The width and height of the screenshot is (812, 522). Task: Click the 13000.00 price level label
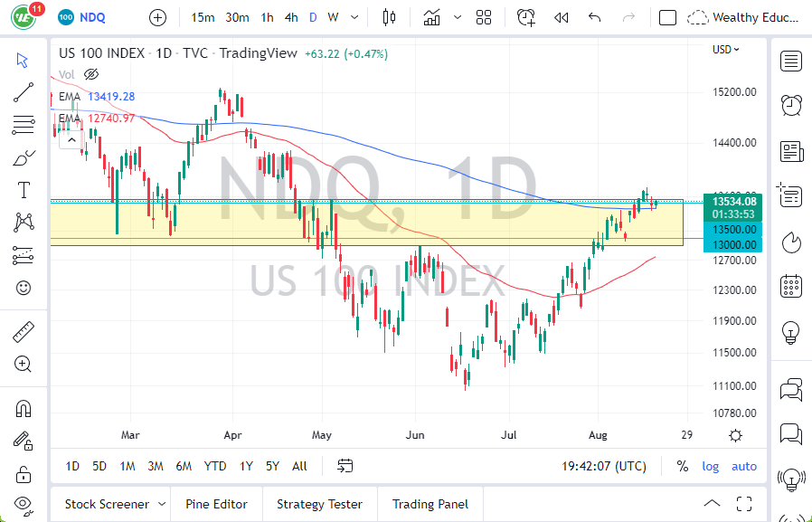[733, 245]
